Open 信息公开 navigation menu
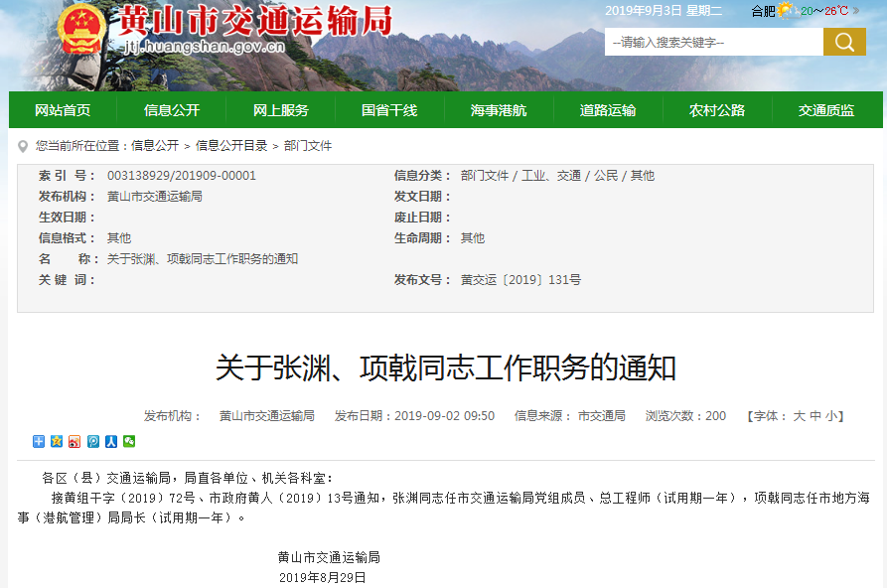This screenshot has height=588, width=887. pos(172,110)
